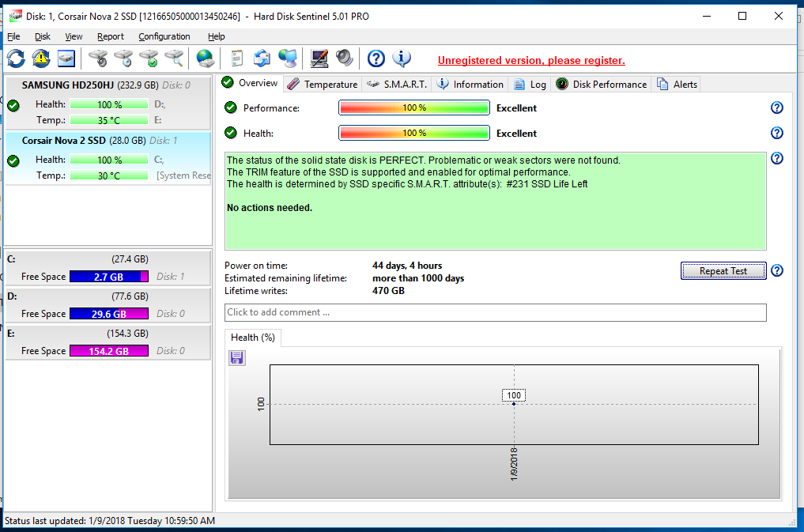Open the Report menu
This screenshot has height=532, width=804.
(110, 36)
